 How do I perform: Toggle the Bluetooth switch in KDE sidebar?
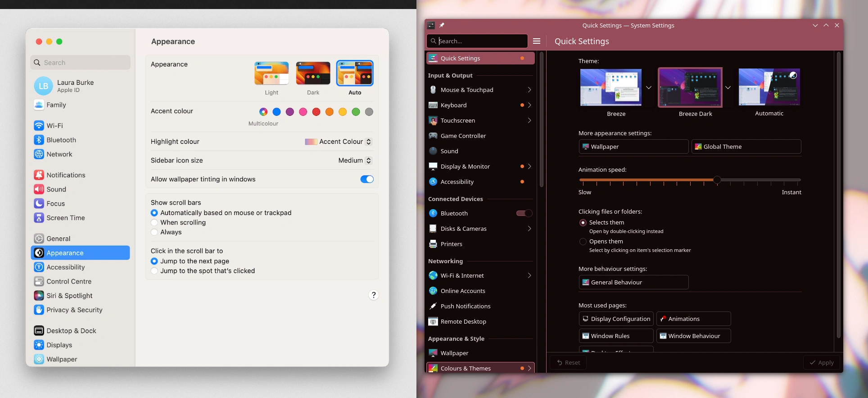(524, 213)
